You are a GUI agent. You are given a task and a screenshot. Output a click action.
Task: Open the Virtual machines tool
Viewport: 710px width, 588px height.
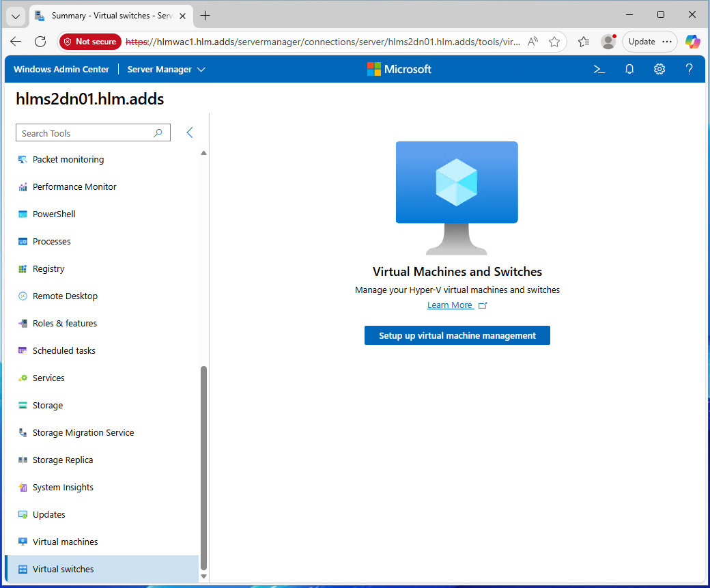pyautogui.click(x=65, y=542)
